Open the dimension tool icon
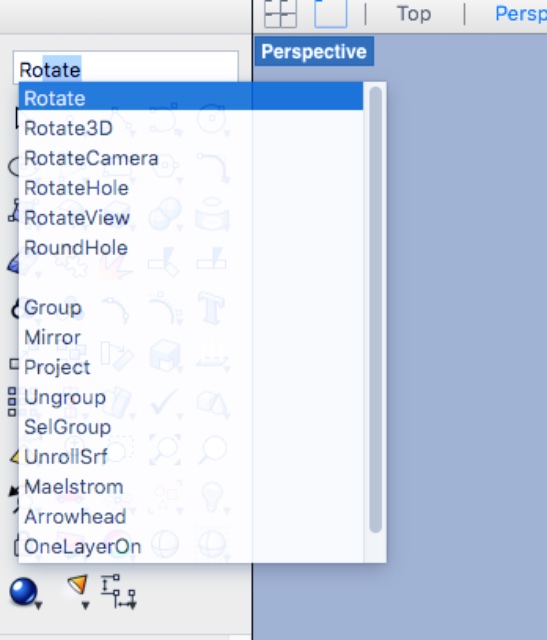The height and width of the screenshot is (640, 547). pos(118,591)
